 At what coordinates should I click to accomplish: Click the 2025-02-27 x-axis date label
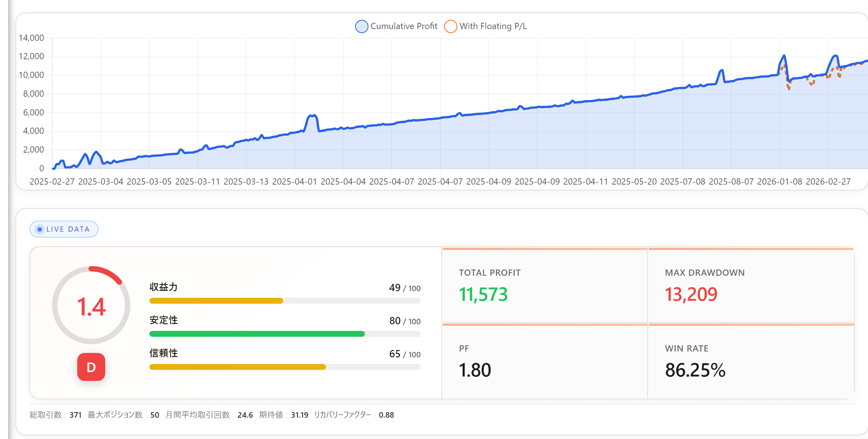pyautogui.click(x=52, y=182)
